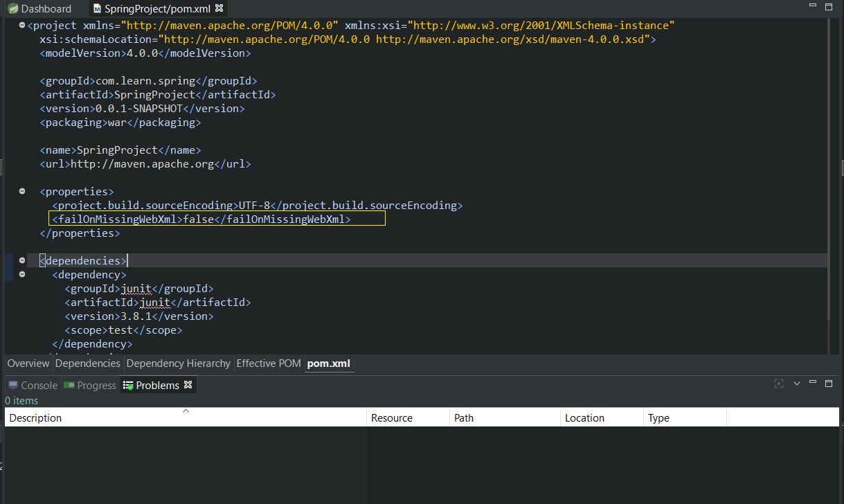Click the Spring leaf Dashboard icon

12,9
